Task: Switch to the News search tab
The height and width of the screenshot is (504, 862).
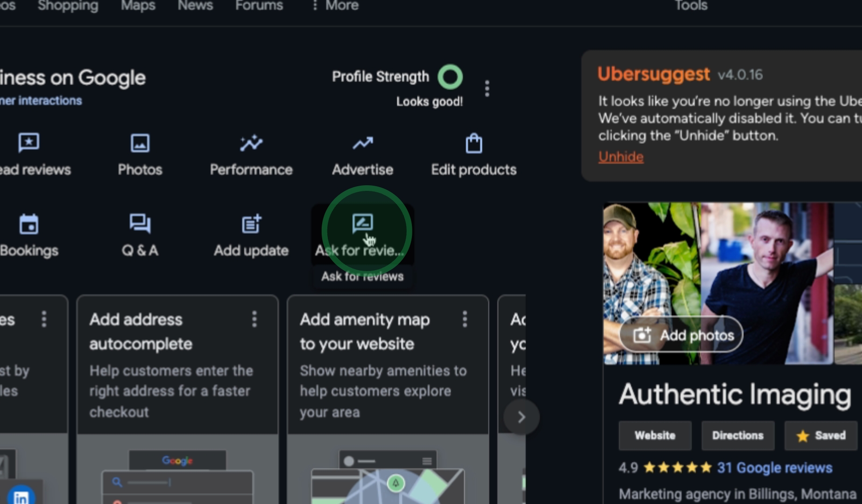Action: pos(195,6)
